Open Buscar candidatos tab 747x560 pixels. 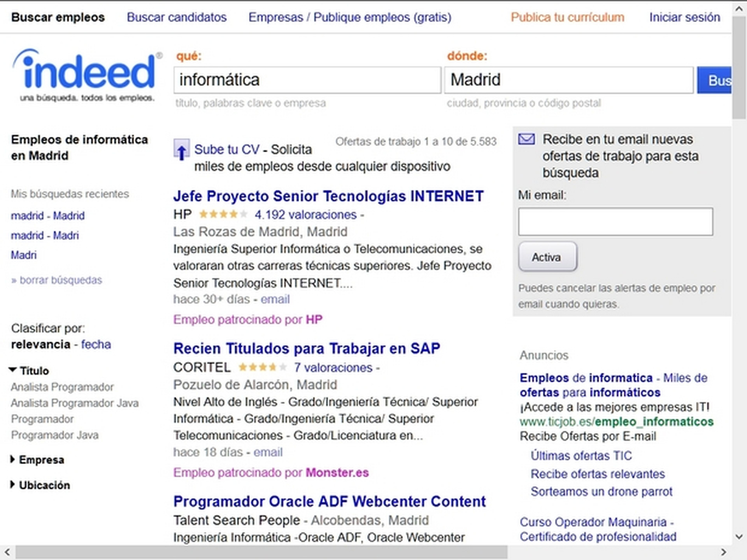177,17
